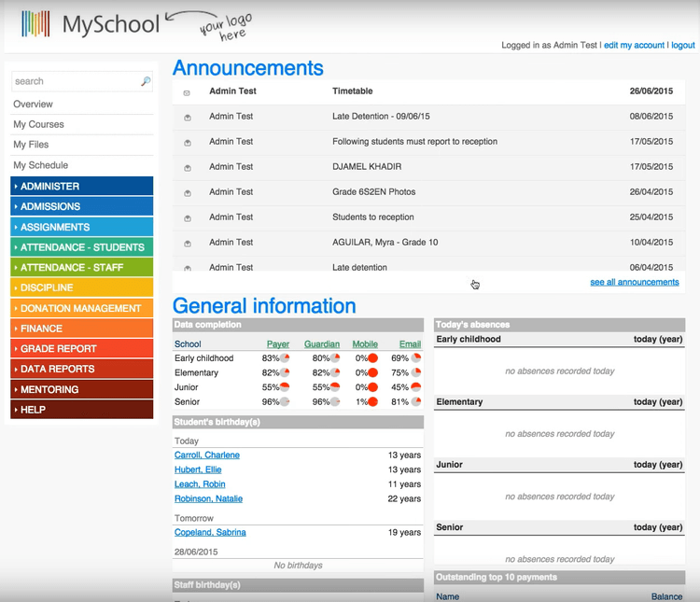Click envelope icon for AGUILAR, Myra announcement

(x=188, y=244)
